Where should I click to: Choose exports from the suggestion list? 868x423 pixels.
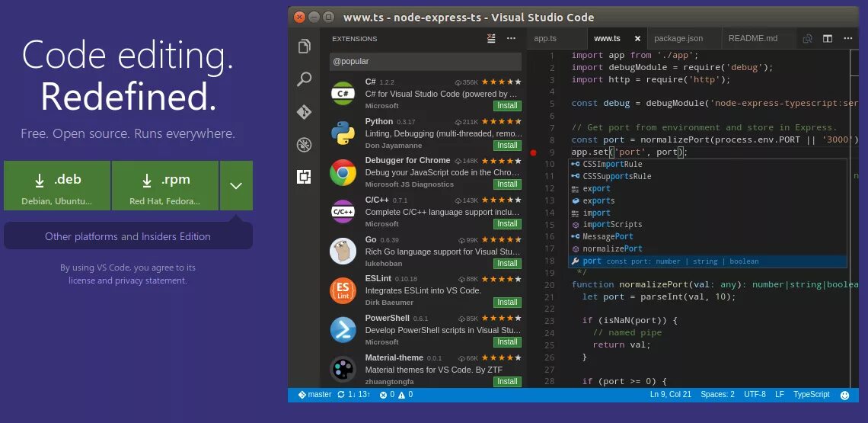[707, 200]
